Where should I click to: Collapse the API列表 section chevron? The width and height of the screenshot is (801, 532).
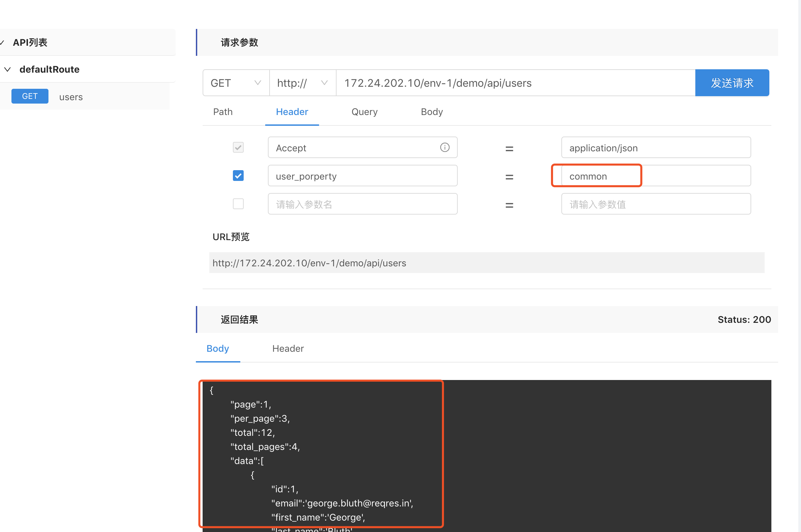[2, 43]
